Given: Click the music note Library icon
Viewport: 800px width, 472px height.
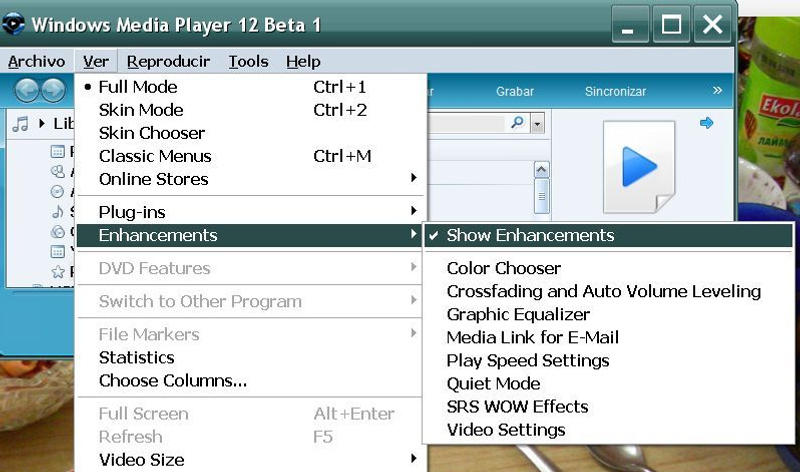Looking at the screenshot, I should (x=19, y=124).
